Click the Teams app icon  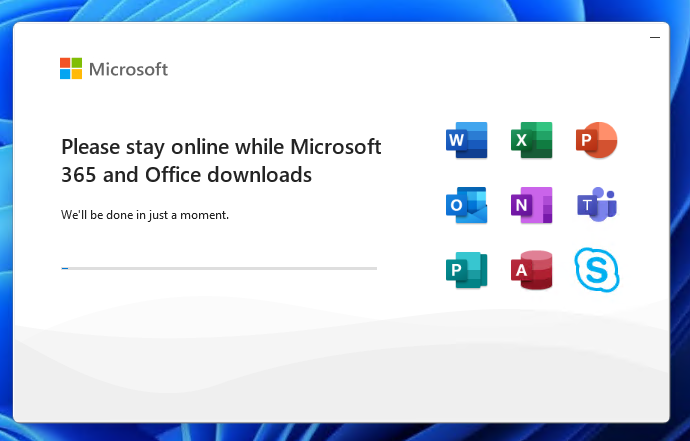(x=597, y=204)
